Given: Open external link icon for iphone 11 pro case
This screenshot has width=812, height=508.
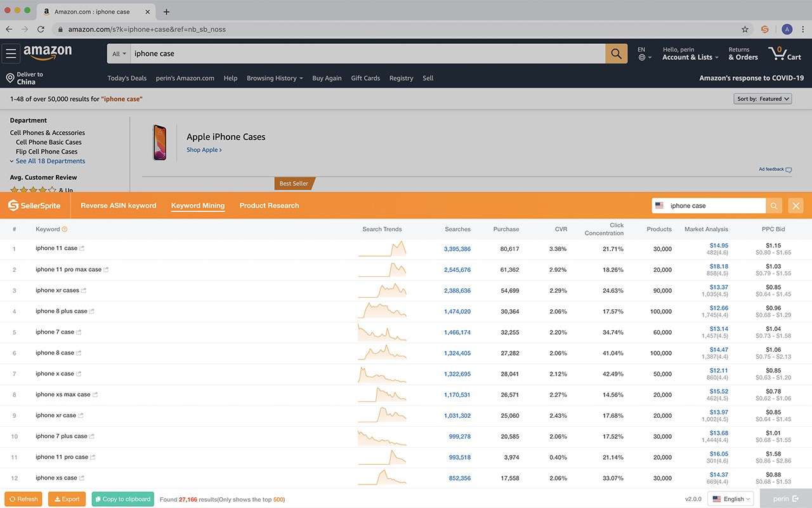Looking at the screenshot, I should click(x=93, y=457).
